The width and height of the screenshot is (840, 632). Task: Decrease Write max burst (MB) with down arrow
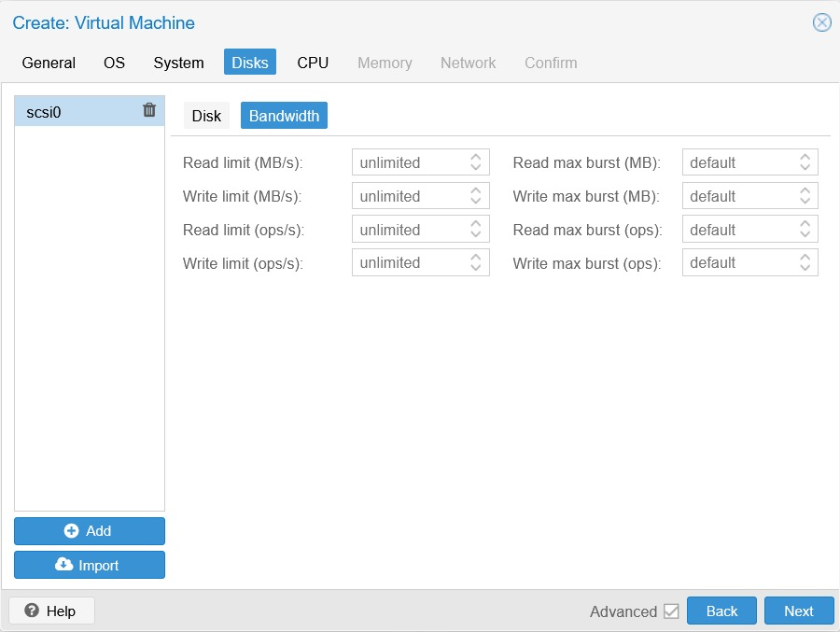click(805, 201)
